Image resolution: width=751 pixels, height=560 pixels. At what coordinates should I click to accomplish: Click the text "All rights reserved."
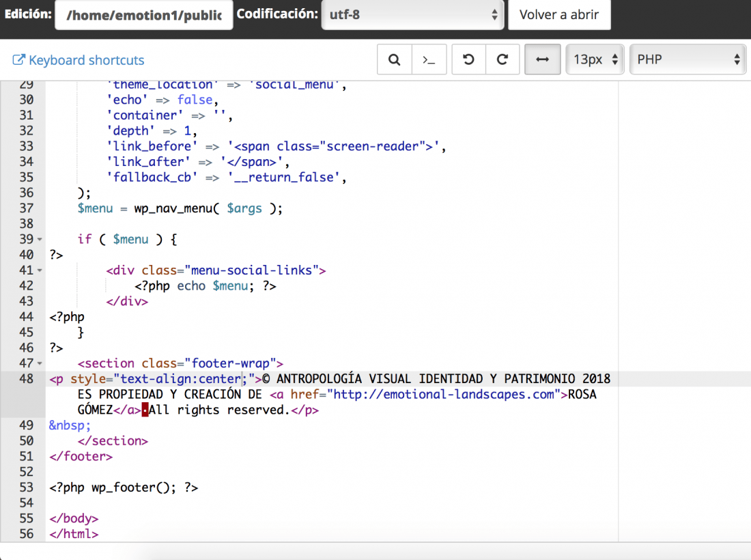coord(219,410)
